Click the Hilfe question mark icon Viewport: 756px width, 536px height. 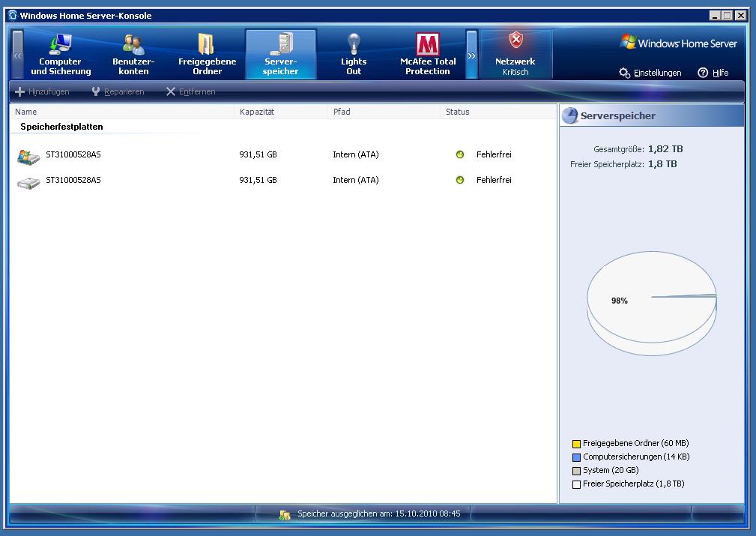[703, 73]
